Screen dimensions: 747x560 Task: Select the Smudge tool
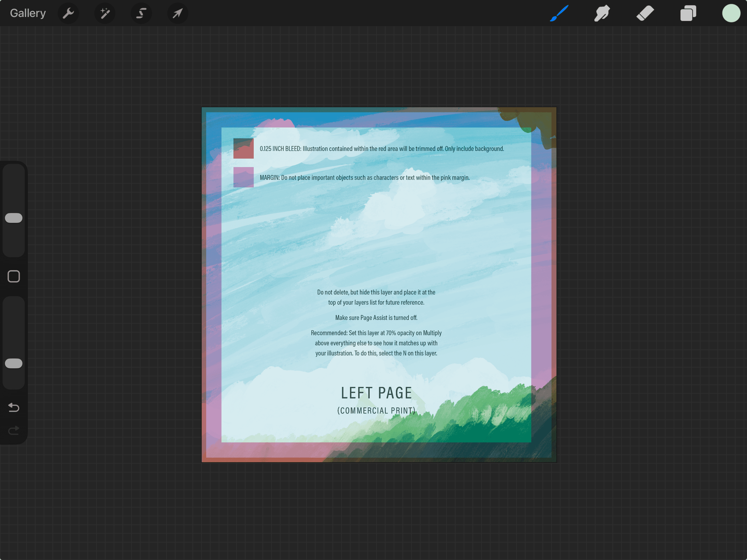[x=602, y=13]
